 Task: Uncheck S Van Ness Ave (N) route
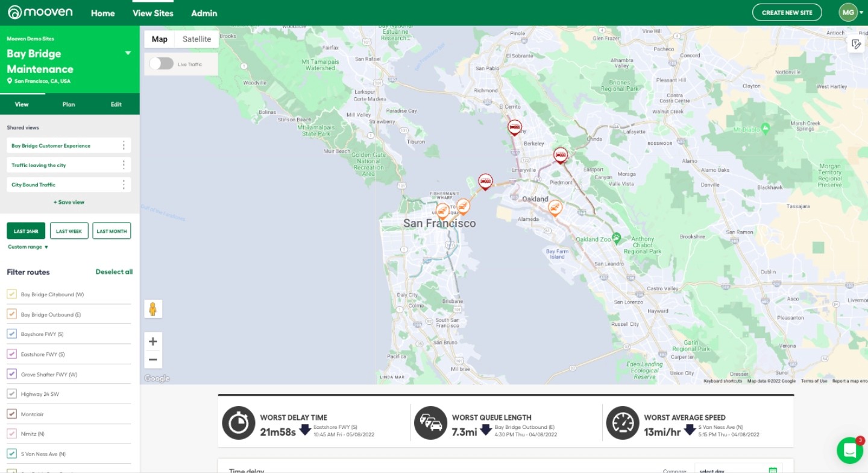(x=11, y=454)
